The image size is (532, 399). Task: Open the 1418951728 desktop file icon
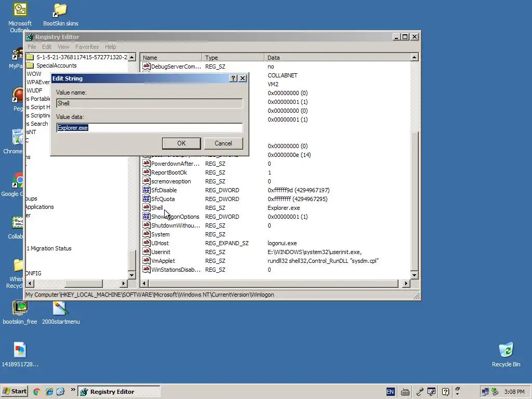click(x=20, y=354)
